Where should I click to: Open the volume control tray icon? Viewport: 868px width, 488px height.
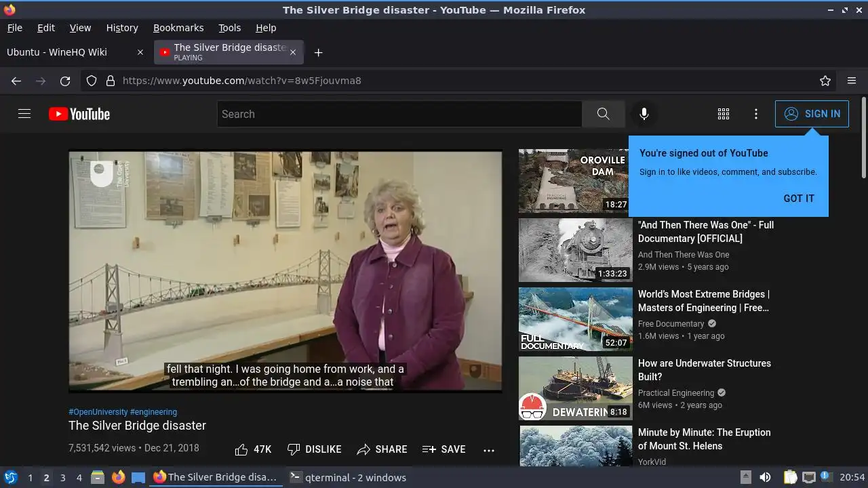click(x=765, y=477)
